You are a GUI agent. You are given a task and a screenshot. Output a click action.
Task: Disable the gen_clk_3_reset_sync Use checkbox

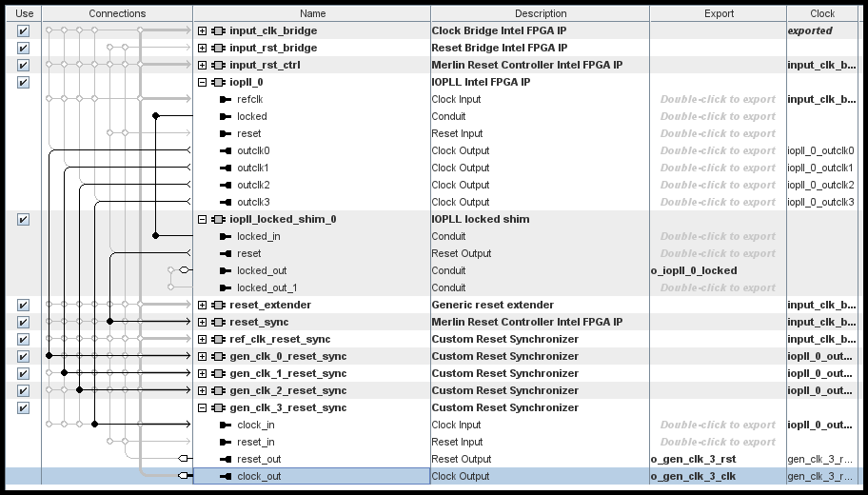pos(24,407)
